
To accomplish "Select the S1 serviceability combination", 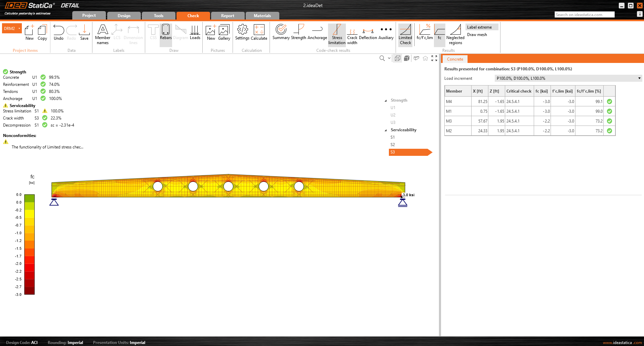I will 393,137.
